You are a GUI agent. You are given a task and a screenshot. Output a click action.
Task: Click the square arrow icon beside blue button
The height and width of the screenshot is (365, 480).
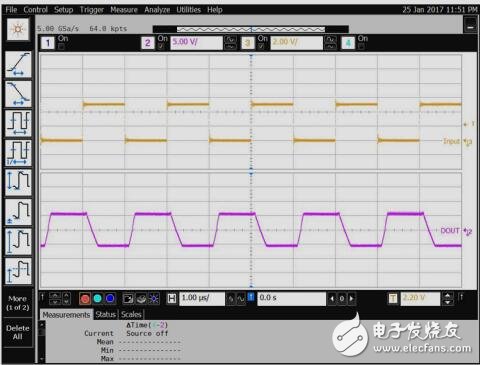(128, 299)
